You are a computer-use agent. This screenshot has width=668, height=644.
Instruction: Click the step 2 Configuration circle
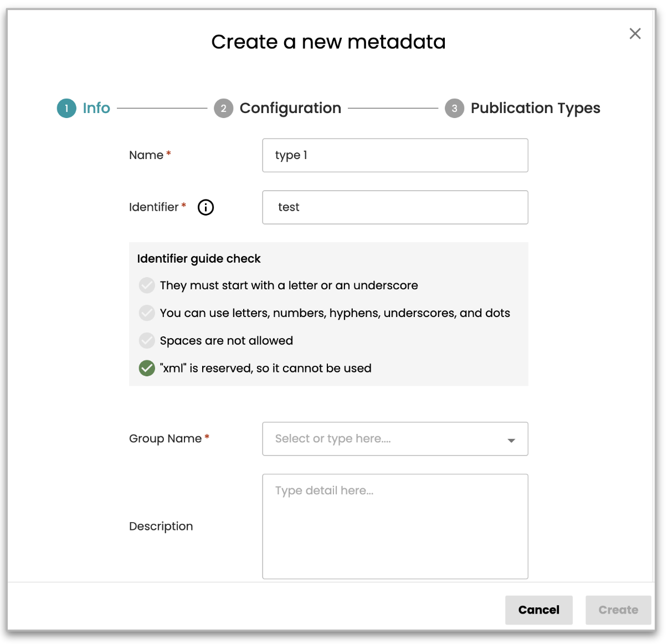(x=224, y=108)
